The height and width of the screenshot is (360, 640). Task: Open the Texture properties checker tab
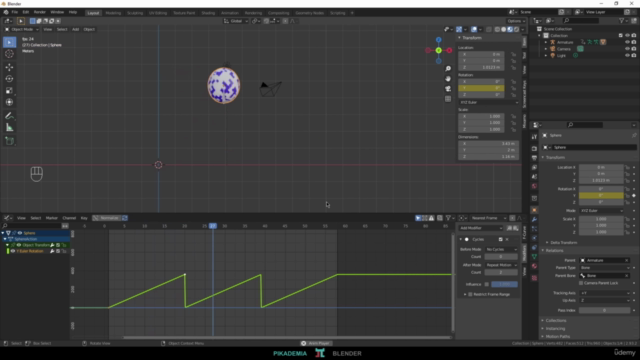pyautogui.click(x=534, y=278)
